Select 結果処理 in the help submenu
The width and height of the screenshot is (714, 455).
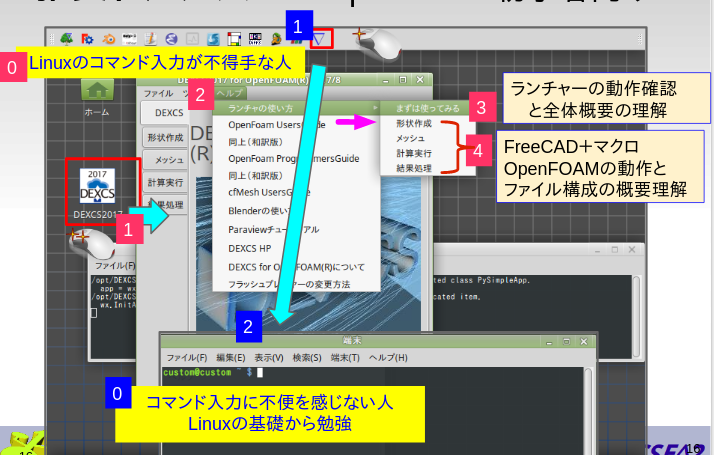pyautogui.click(x=414, y=168)
